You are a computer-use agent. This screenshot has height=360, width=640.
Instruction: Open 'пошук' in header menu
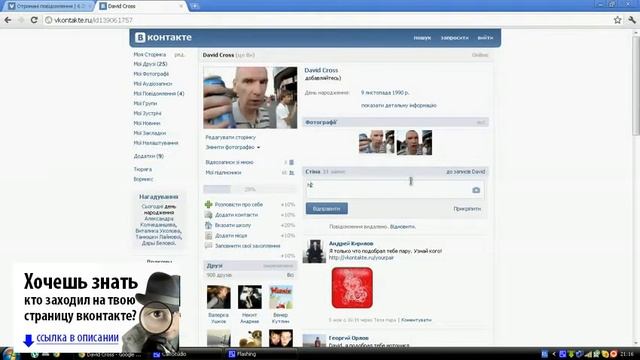point(422,38)
